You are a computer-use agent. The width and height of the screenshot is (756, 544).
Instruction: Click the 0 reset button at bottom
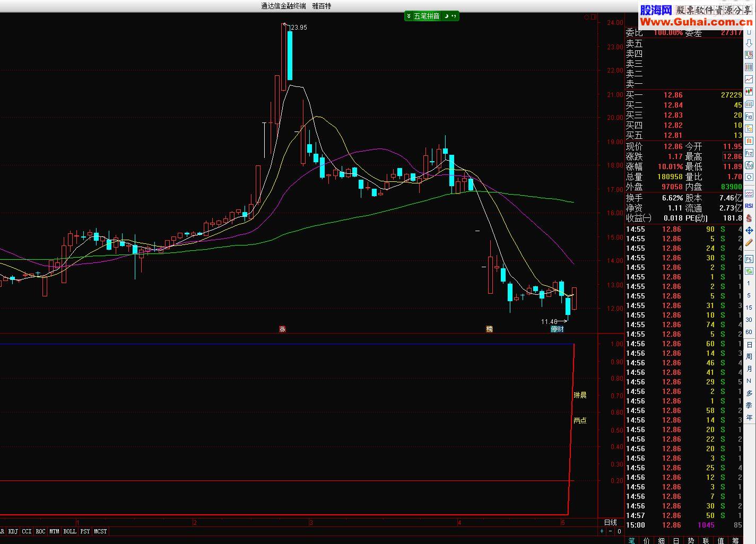tap(619, 531)
